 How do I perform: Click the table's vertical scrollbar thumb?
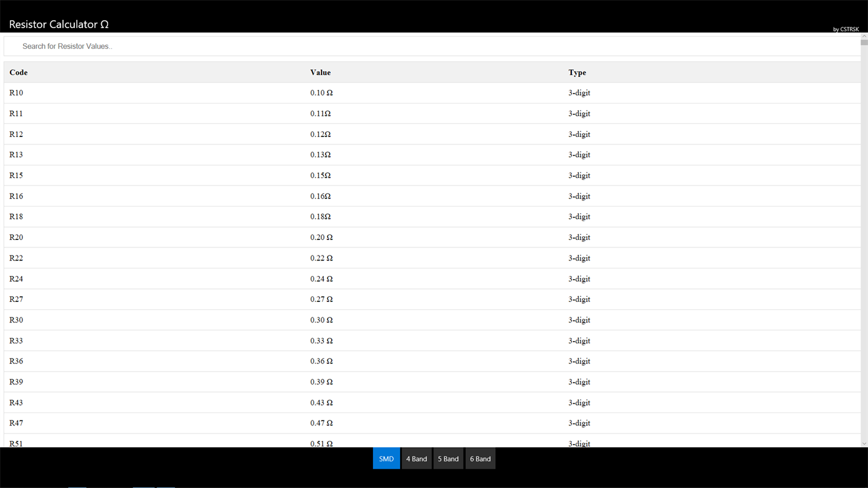864,42
